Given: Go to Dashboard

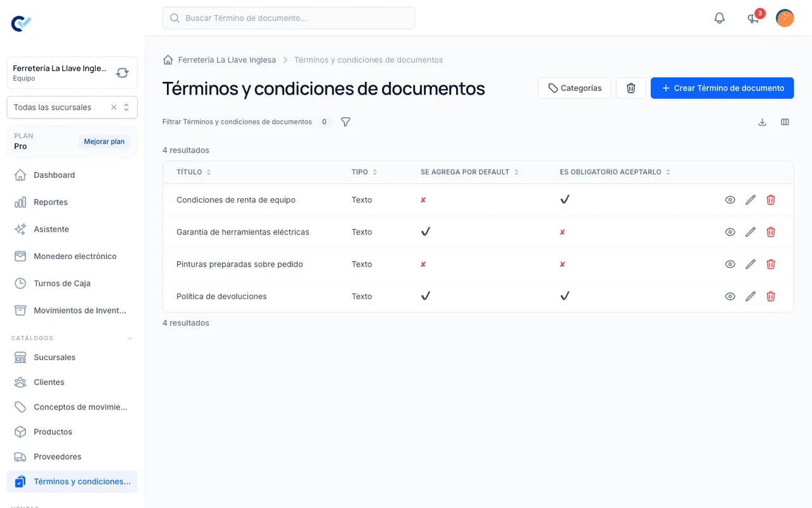Looking at the screenshot, I should pyautogui.click(x=72, y=175).
